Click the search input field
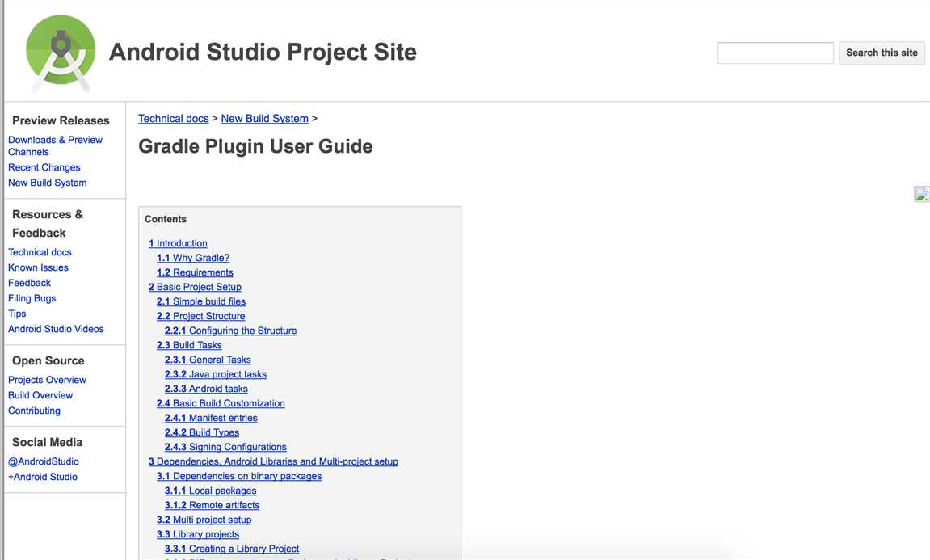930x560 pixels. (x=775, y=53)
